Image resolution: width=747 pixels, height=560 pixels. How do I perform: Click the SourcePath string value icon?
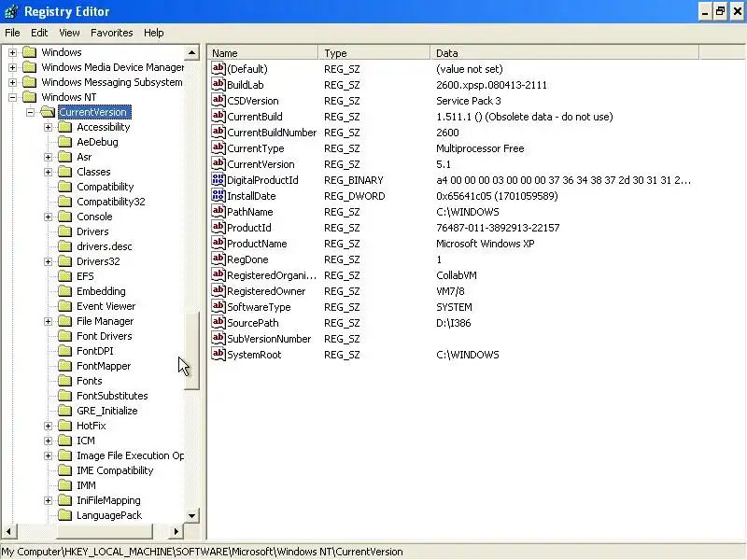218,322
